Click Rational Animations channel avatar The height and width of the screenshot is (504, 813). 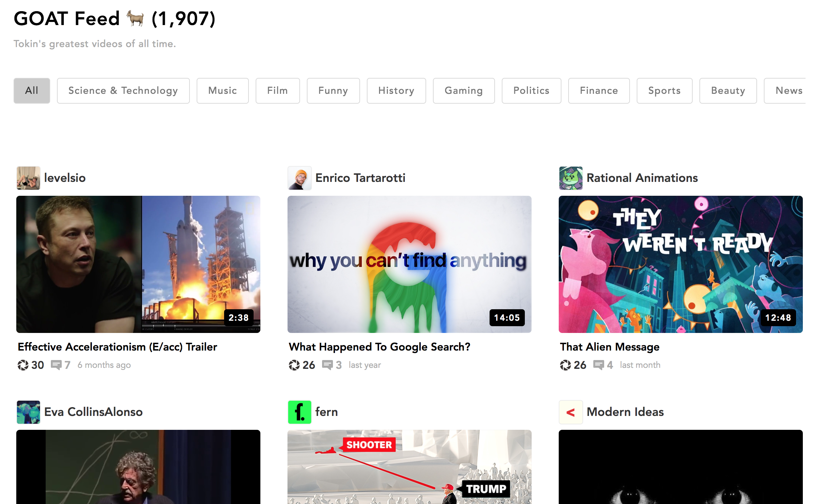[571, 178]
